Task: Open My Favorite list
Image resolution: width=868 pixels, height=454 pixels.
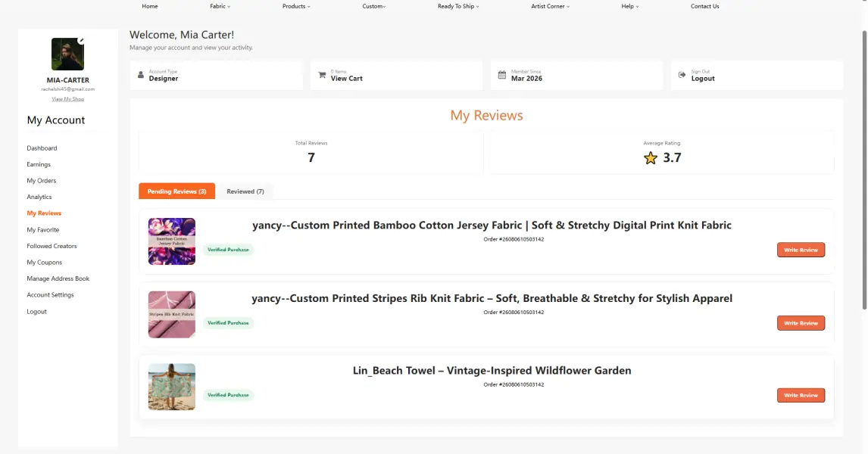Action: pos(43,229)
